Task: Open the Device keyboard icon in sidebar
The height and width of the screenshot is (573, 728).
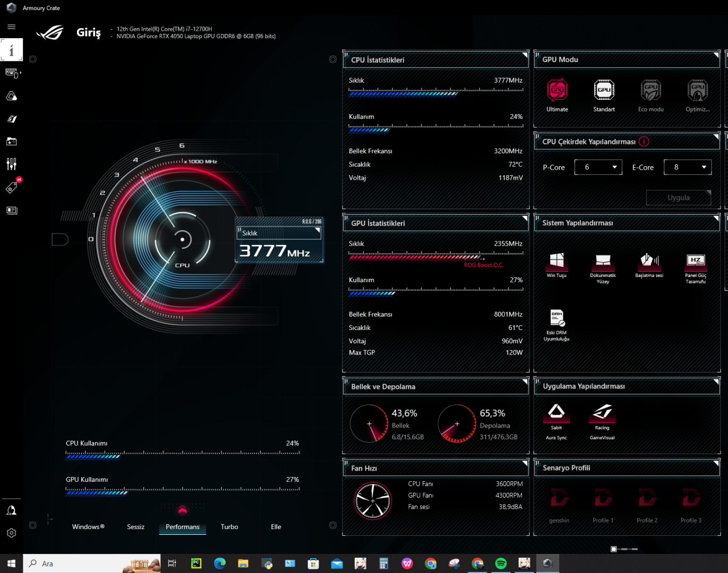Action: (x=11, y=73)
